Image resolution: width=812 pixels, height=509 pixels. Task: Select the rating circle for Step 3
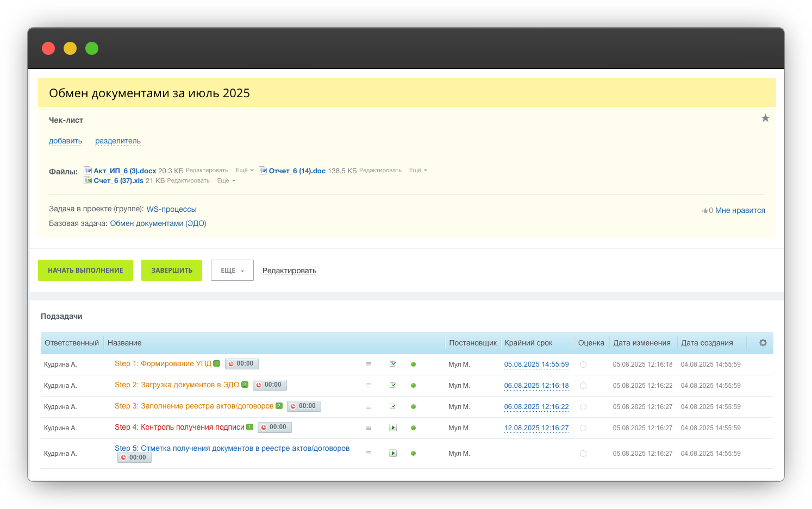click(583, 407)
